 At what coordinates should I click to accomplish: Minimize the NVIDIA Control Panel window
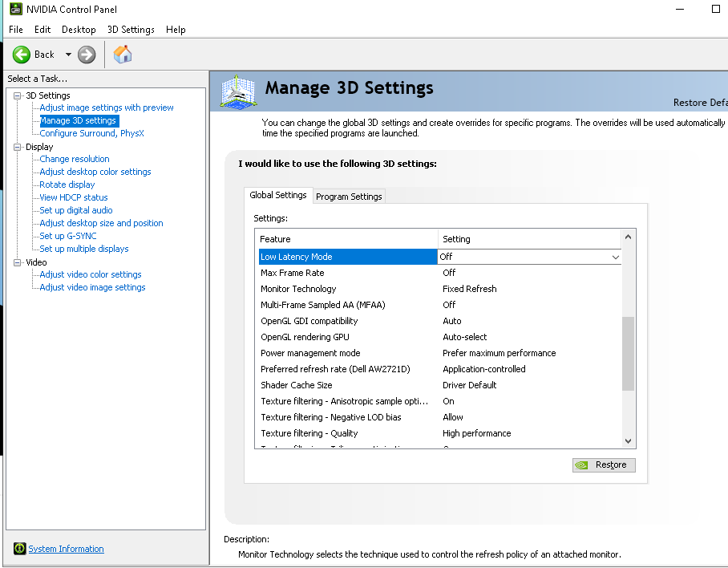(x=680, y=9)
